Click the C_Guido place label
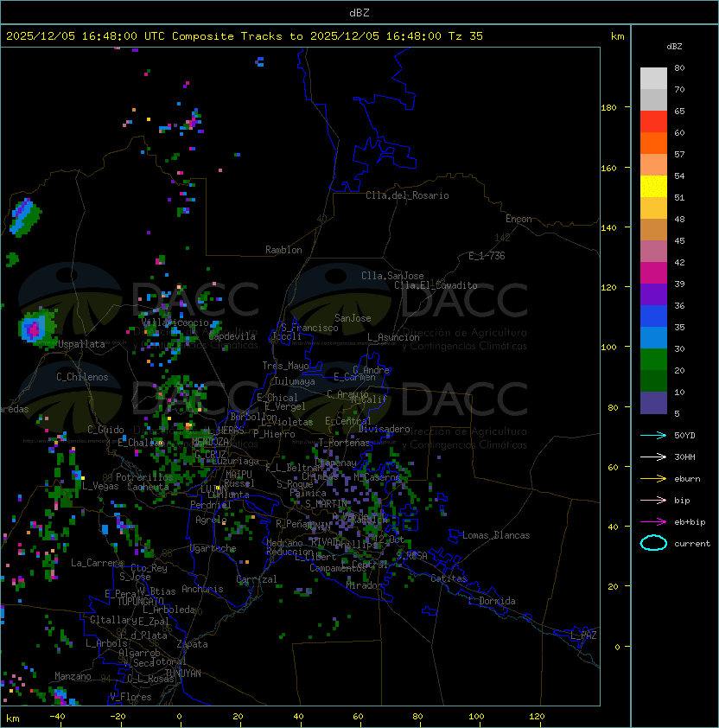 (x=105, y=430)
